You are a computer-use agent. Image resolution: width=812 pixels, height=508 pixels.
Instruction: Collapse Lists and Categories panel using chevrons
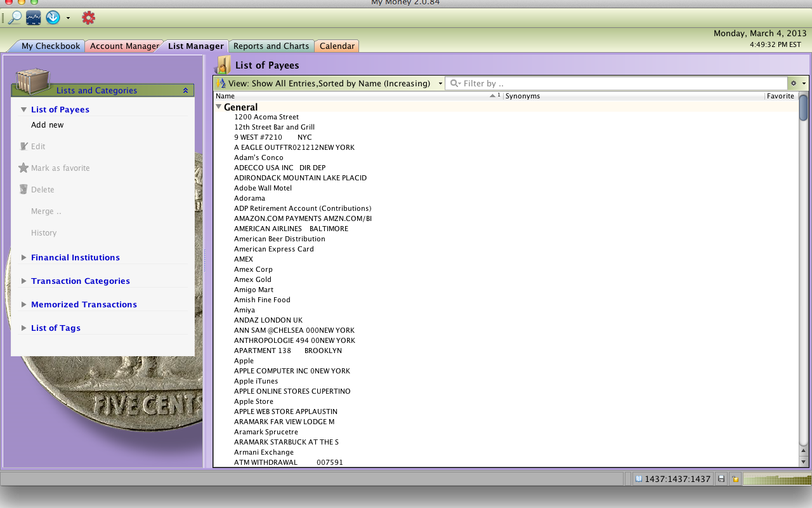[x=185, y=91]
